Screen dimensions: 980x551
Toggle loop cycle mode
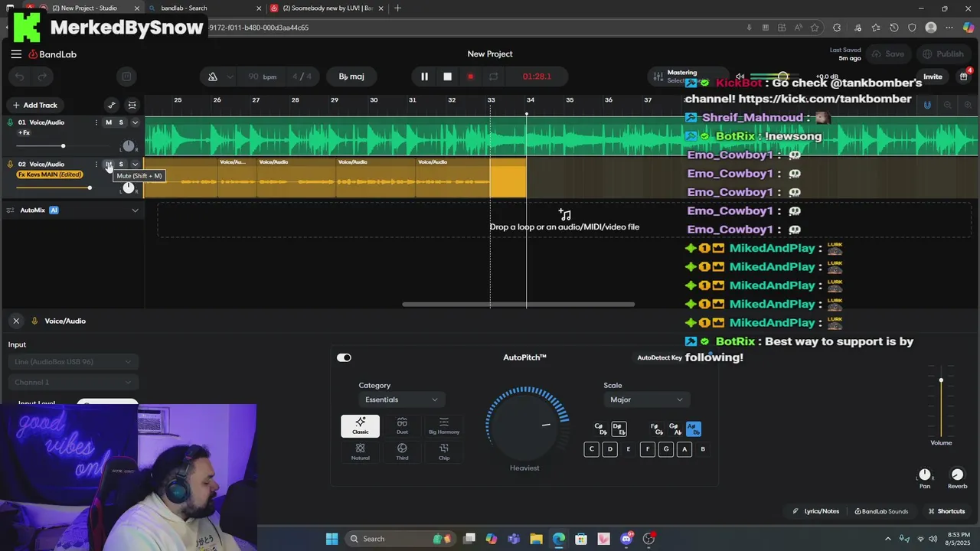pyautogui.click(x=494, y=77)
